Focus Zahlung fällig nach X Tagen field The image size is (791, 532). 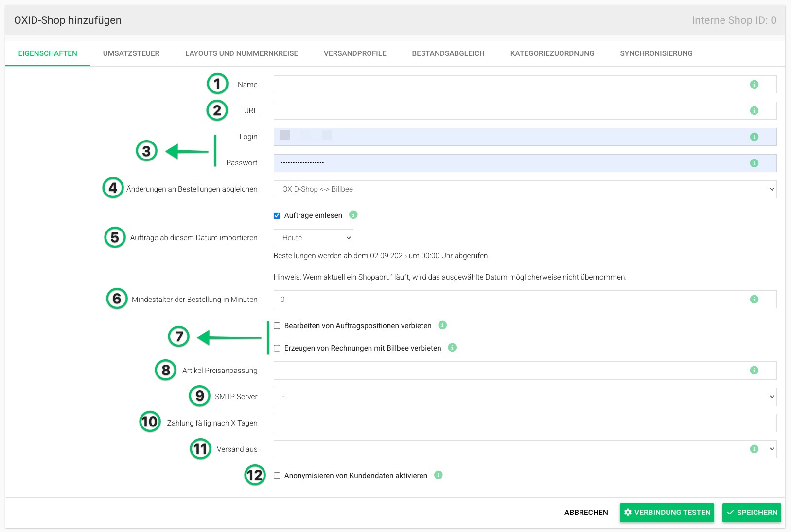pos(525,423)
